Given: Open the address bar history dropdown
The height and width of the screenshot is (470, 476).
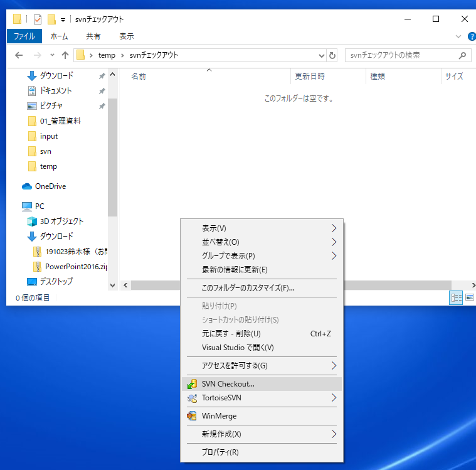Looking at the screenshot, I should (x=322, y=56).
